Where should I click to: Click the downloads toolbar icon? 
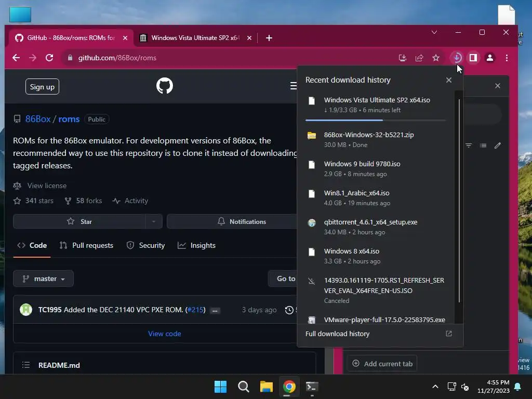click(x=457, y=58)
